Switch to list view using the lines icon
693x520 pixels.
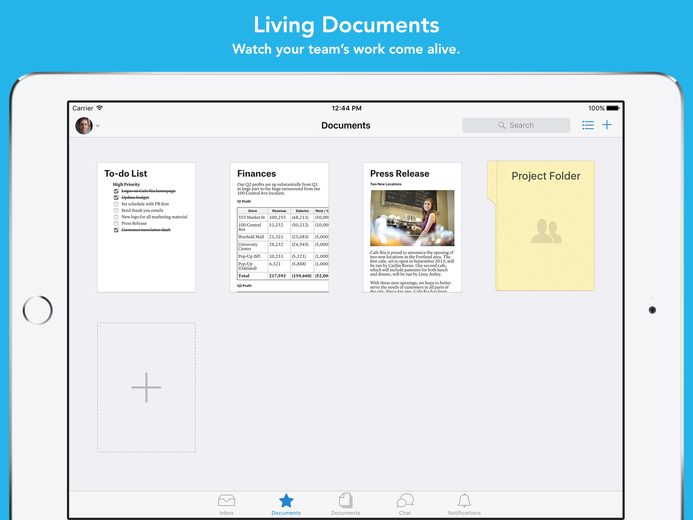(588, 125)
